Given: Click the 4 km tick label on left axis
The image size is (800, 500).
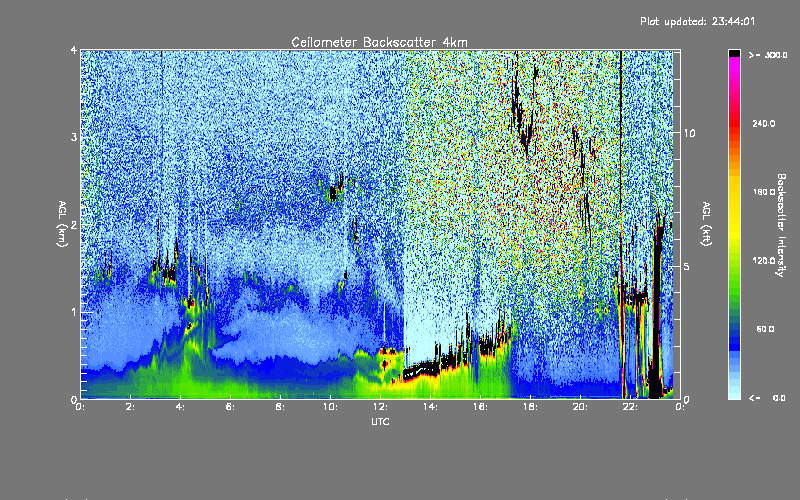Looking at the screenshot, I should 74,50.
